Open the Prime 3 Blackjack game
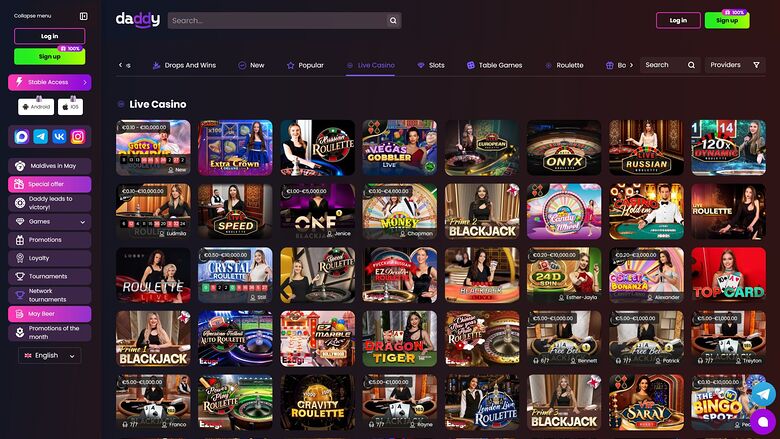The width and height of the screenshot is (780, 439). click(x=564, y=402)
